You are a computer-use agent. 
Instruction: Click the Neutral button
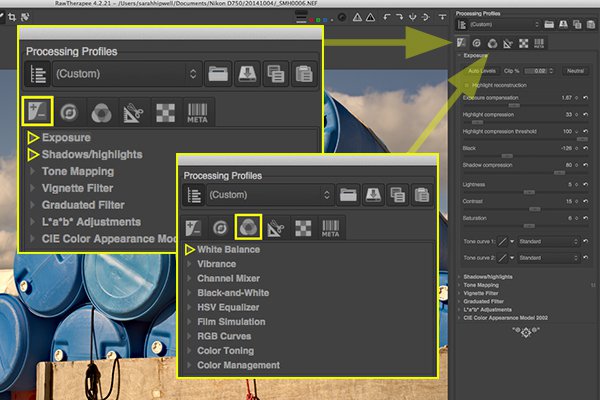click(575, 71)
